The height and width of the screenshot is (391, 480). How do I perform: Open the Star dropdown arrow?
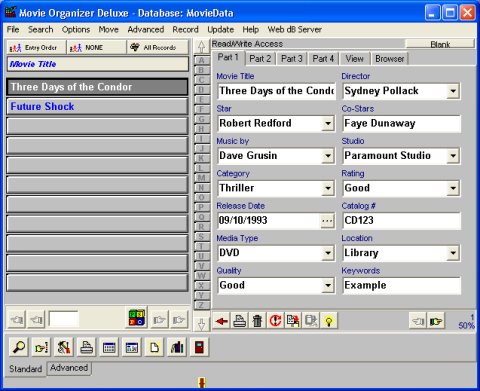(x=328, y=123)
